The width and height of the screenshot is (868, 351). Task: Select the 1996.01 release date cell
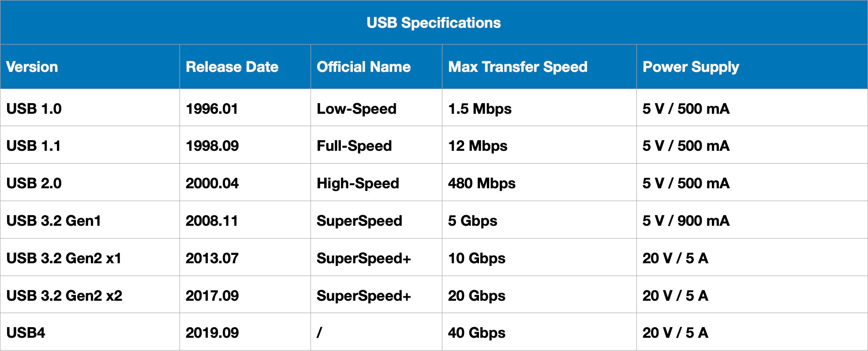tap(212, 108)
